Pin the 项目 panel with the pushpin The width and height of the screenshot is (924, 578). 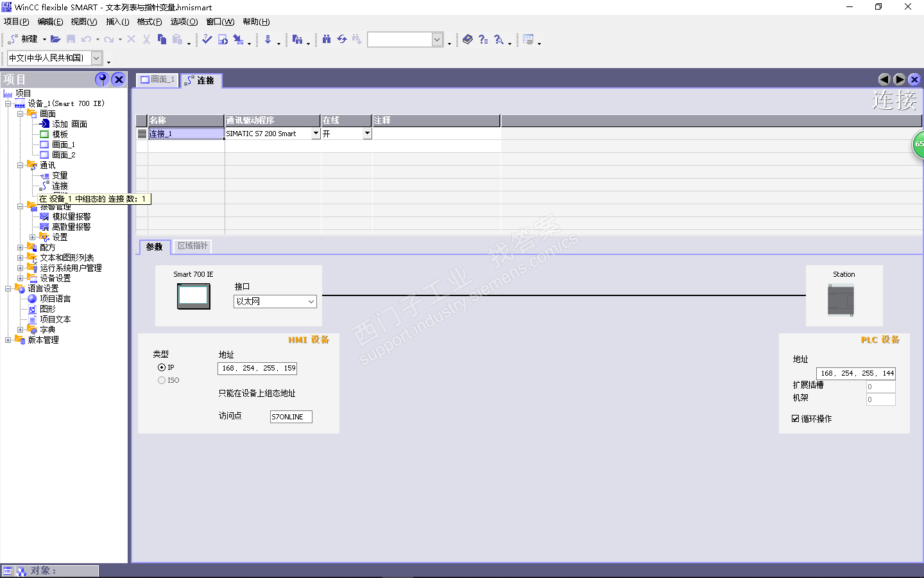click(x=102, y=79)
